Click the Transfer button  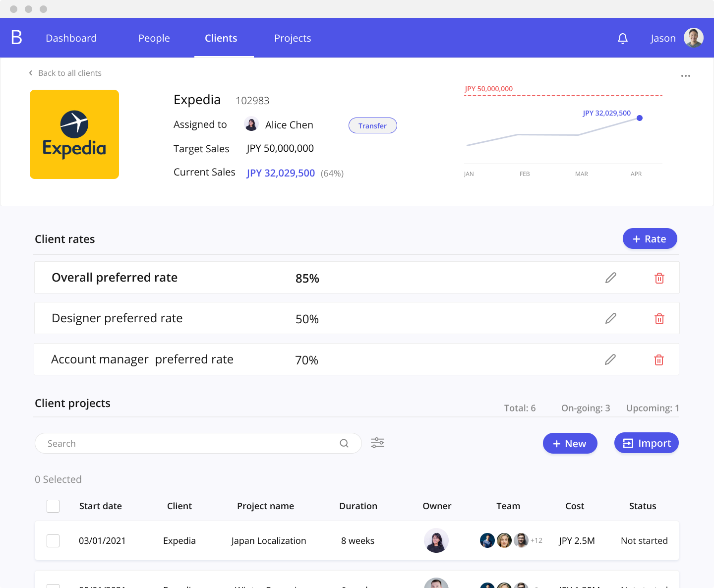[373, 125]
